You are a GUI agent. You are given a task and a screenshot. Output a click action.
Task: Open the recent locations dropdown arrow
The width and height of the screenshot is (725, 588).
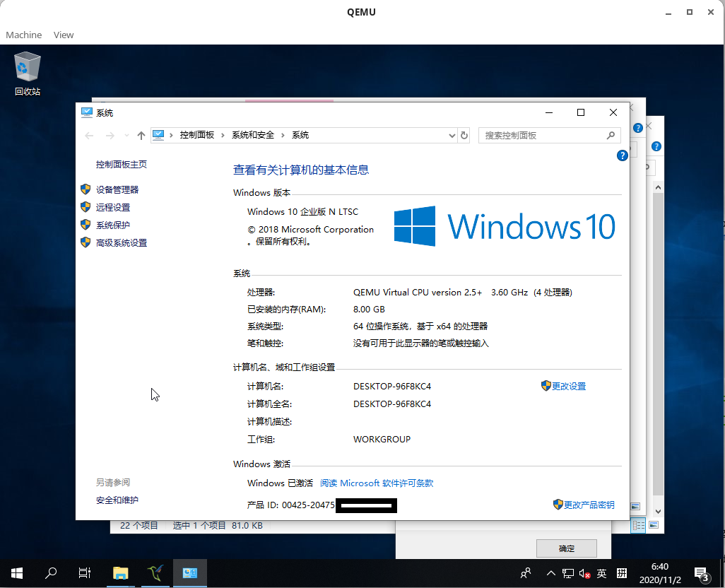click(126, 136)
